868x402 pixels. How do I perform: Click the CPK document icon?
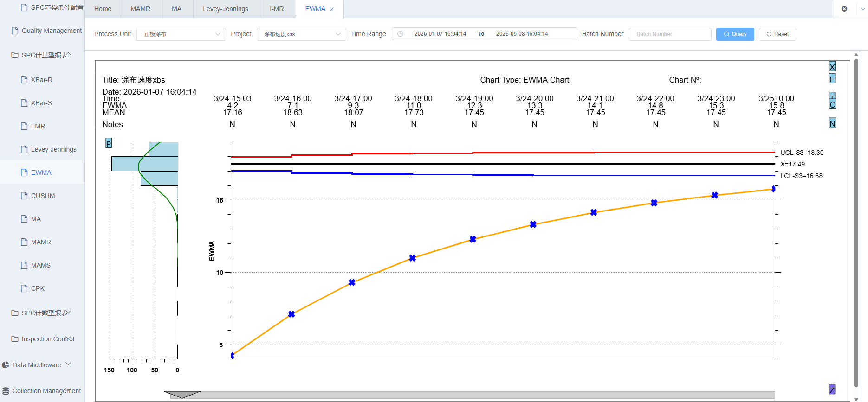24,288
